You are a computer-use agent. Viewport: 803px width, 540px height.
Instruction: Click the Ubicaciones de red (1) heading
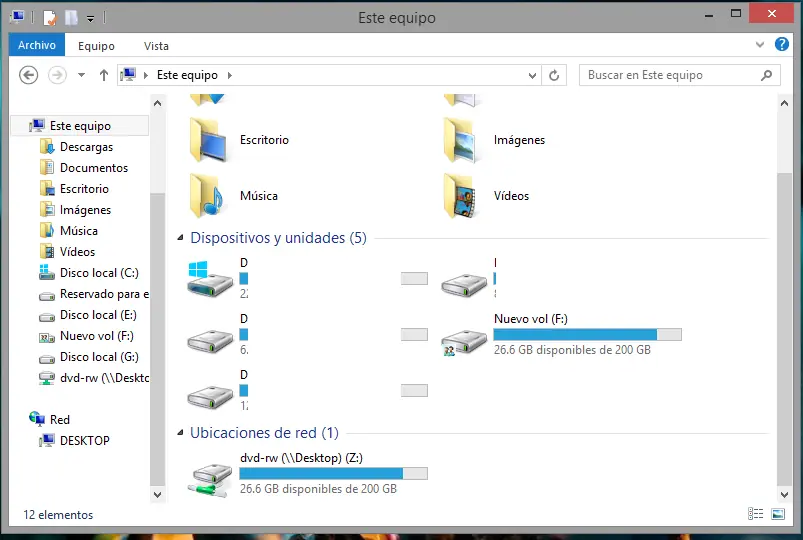264,433
